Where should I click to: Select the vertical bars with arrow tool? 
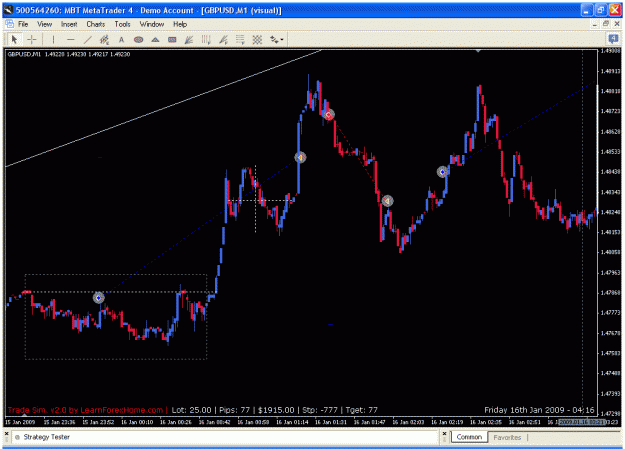(x=206, y=39)
